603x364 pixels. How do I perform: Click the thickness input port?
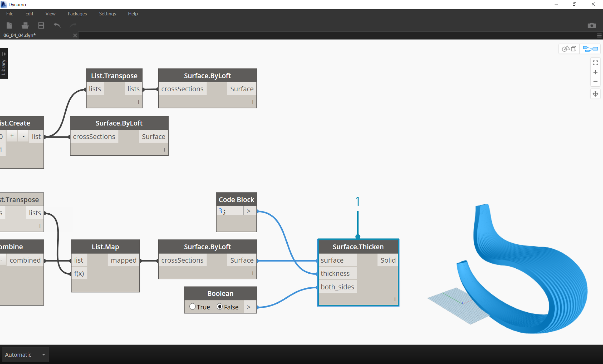[338, 273]
